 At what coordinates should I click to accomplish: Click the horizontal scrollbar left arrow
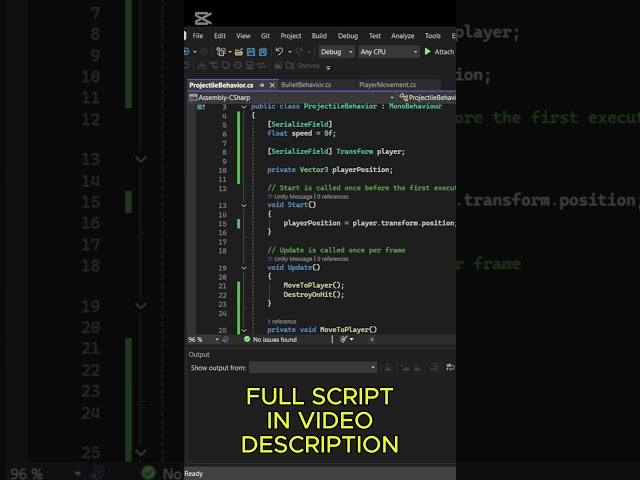[x=371, y=340]
